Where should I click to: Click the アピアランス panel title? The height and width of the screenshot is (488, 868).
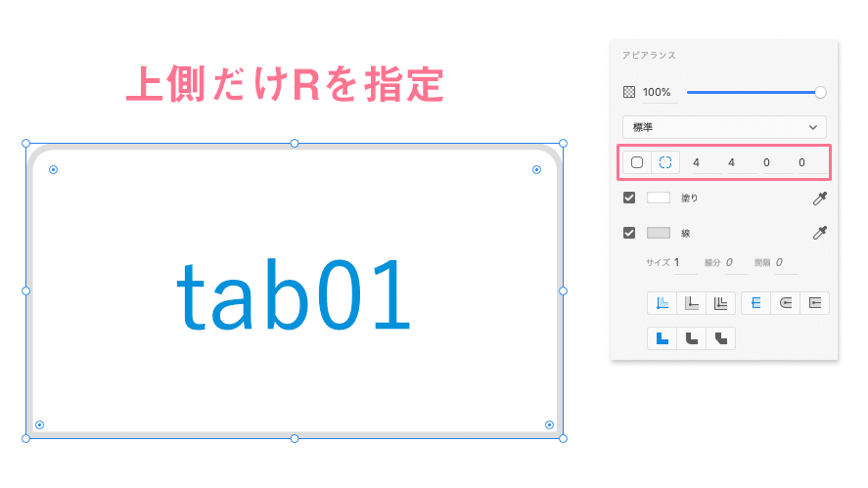tap(649, 56)
